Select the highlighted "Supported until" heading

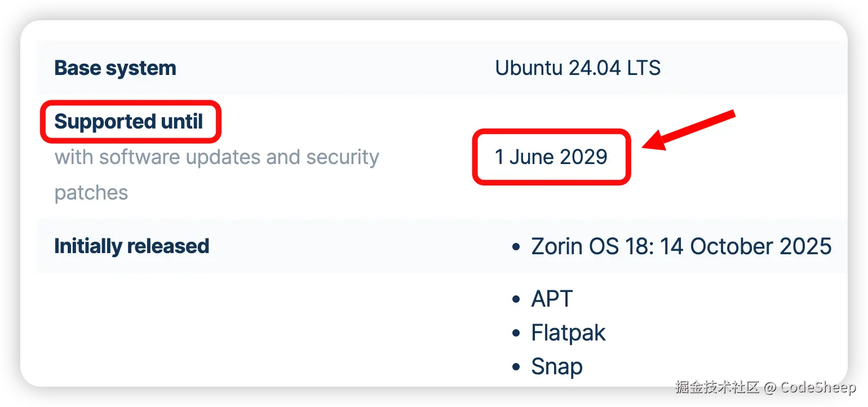[129, 121]
